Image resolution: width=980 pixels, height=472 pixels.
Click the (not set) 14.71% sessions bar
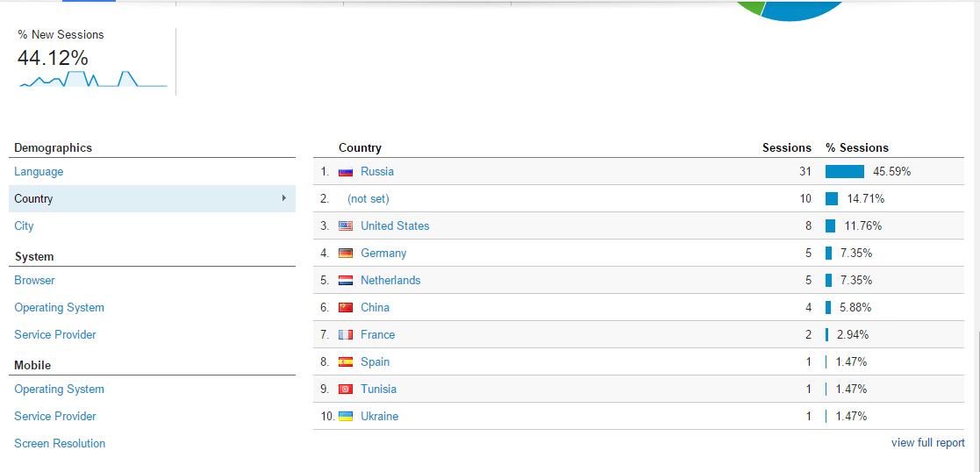(x=831, y=199)
